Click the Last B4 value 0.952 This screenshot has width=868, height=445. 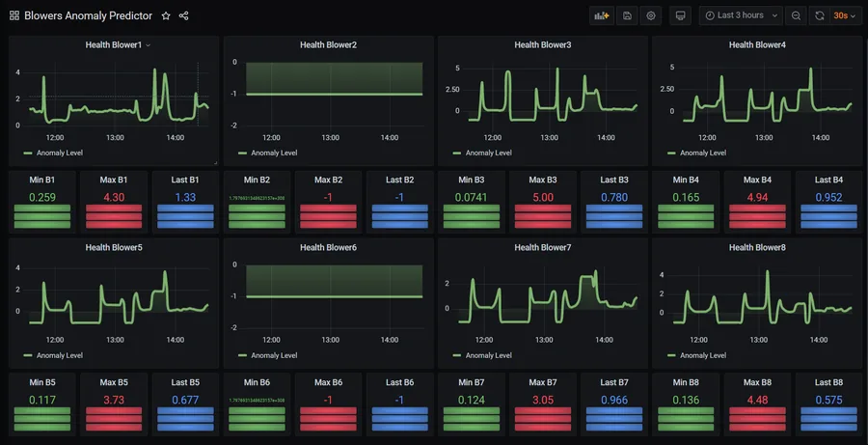point(828,197)
